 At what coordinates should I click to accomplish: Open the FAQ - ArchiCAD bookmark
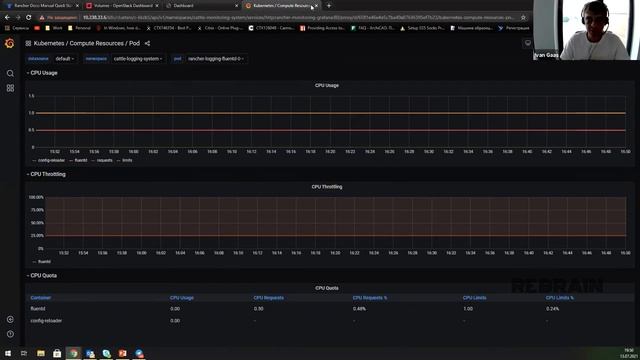tap(373, 28)
